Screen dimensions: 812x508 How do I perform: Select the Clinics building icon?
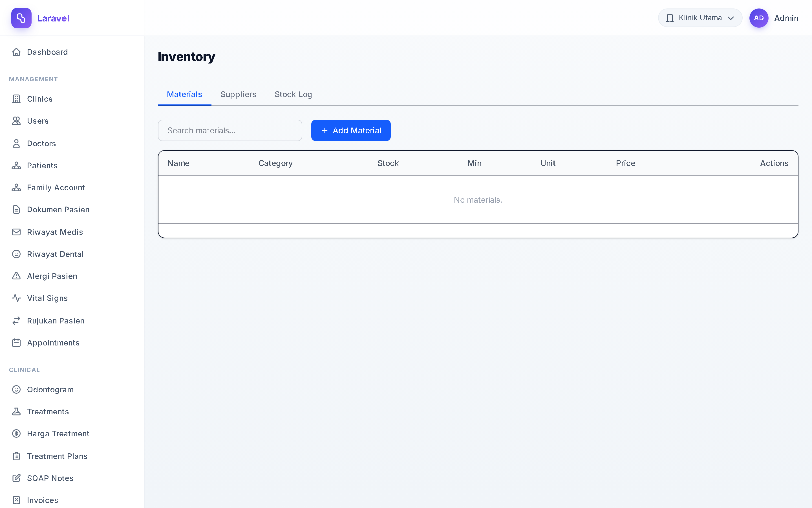click(16, 99)
